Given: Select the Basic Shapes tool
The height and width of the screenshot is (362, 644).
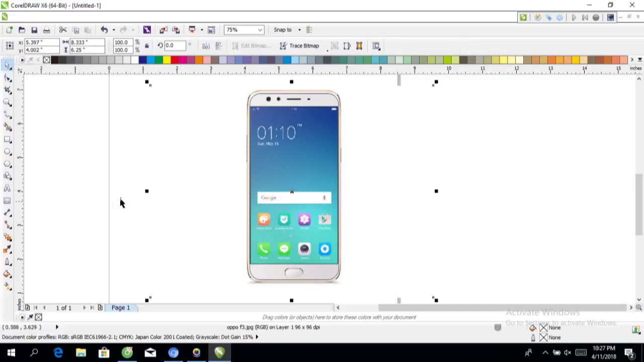Looking at the screenshot, I should [x=8, y=176].
